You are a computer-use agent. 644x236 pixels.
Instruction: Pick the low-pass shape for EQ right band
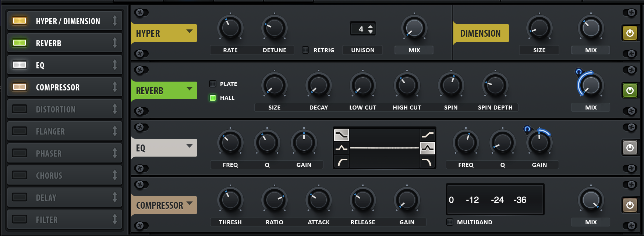[x=428, y=162]
